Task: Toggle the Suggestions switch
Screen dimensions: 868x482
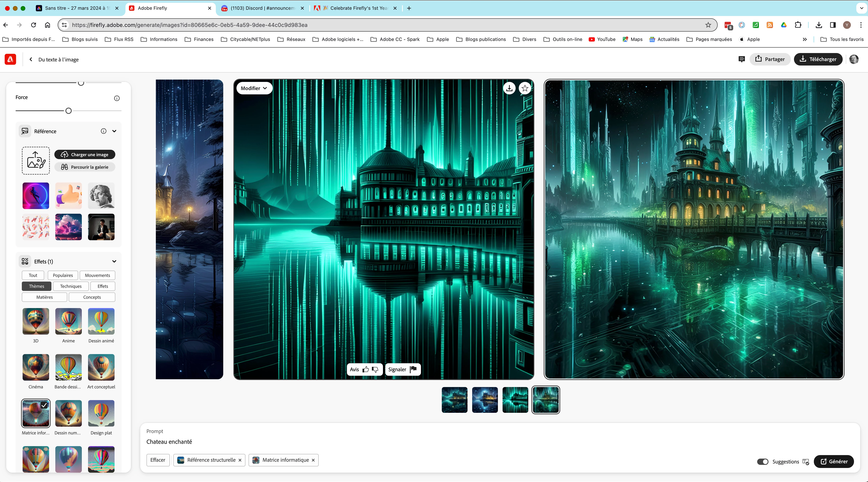Action: point(763,461)
